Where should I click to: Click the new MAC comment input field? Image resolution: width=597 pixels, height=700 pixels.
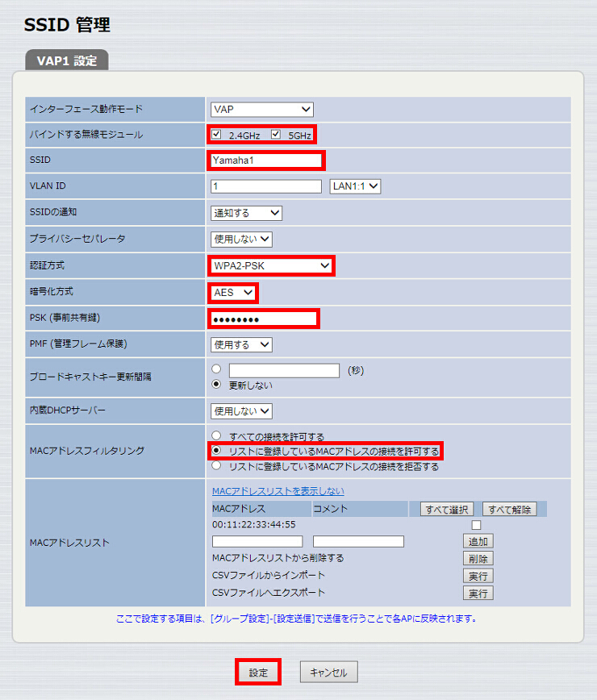tap(358, 541)
